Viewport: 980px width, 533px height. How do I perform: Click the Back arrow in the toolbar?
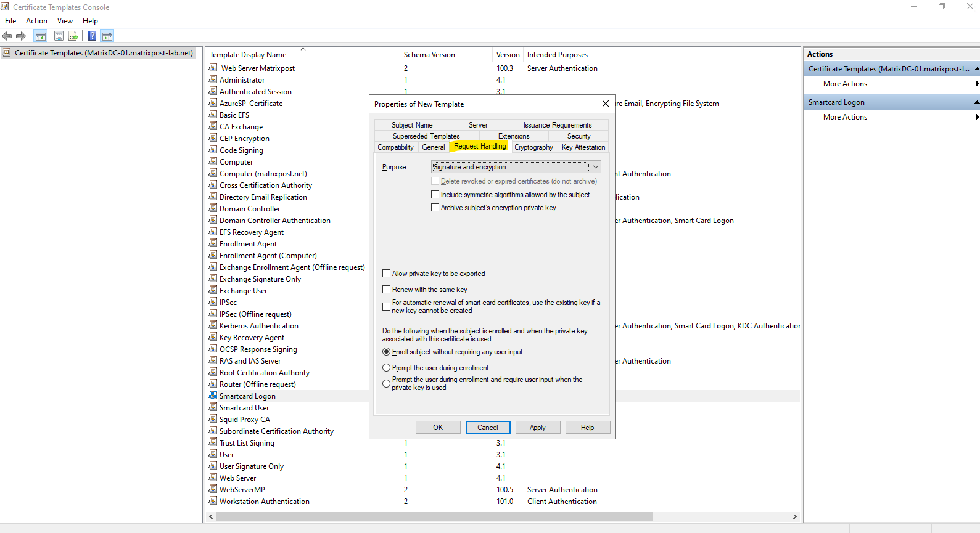[7, 36]
